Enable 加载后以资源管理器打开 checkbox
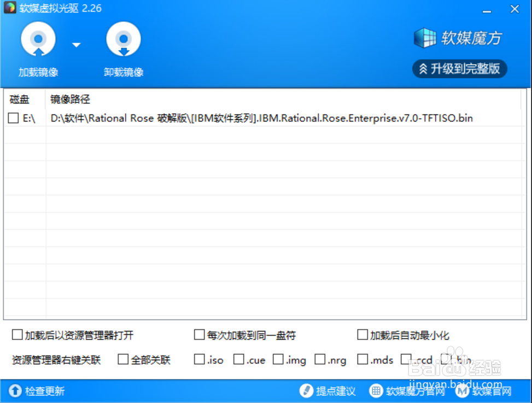Screen dimensions: 532x403 pyautogui.click(x=17, y=335)
